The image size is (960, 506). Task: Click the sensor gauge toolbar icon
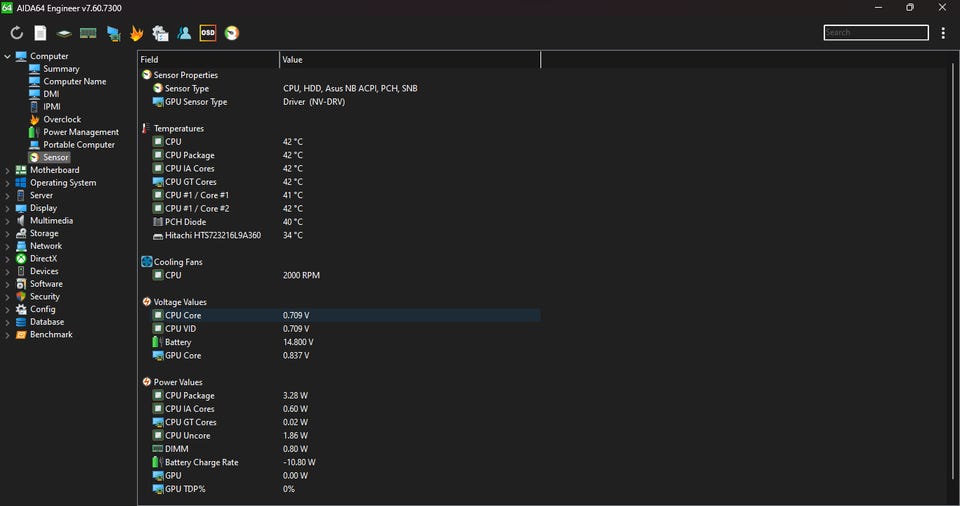pos(232,33)
